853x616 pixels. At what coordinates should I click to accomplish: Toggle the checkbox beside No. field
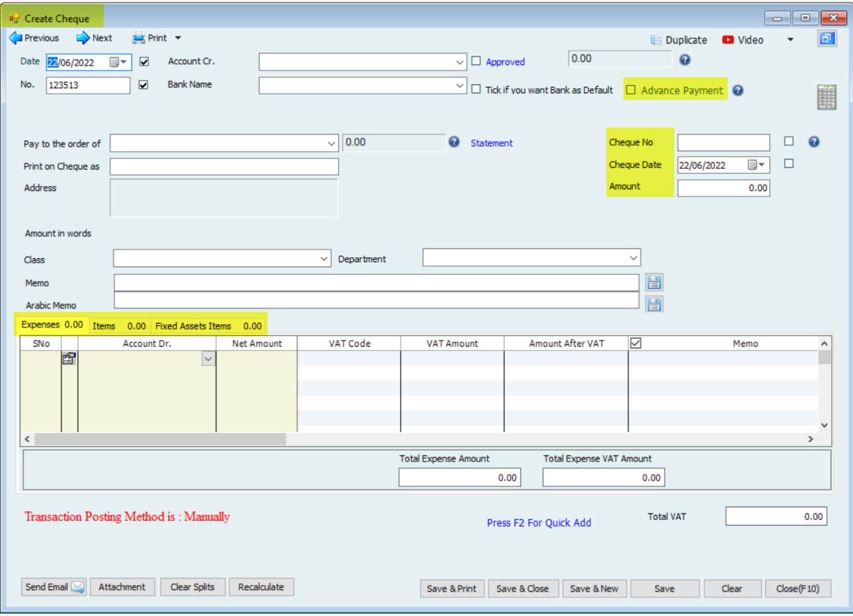143,85
